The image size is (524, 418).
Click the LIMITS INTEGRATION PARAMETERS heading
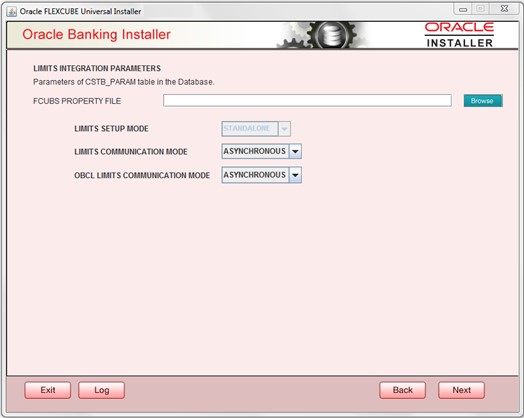coord(97,68)
